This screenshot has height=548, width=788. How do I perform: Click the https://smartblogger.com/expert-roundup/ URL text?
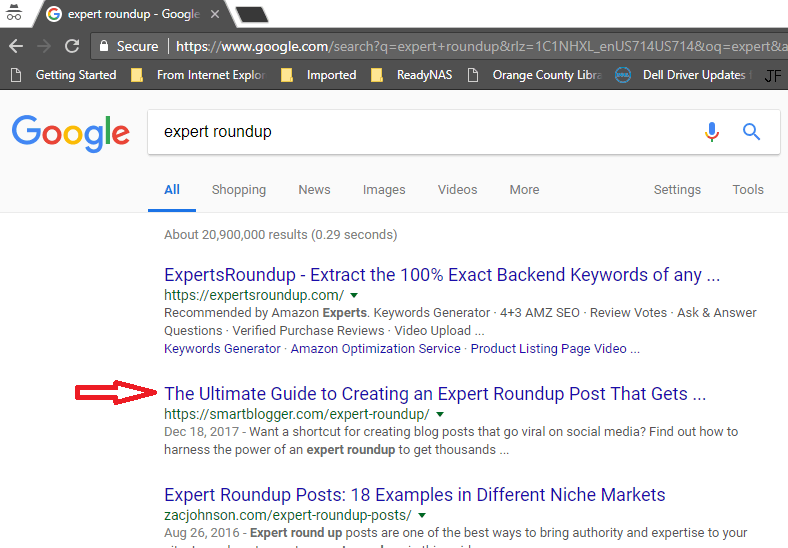[297, 414]
